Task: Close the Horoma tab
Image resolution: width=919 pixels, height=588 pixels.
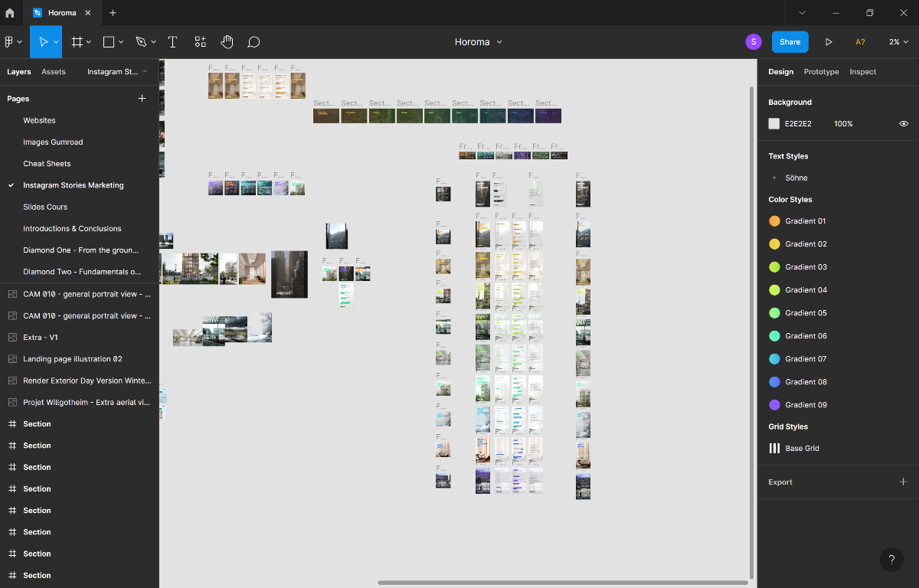Action: (87, 13)
